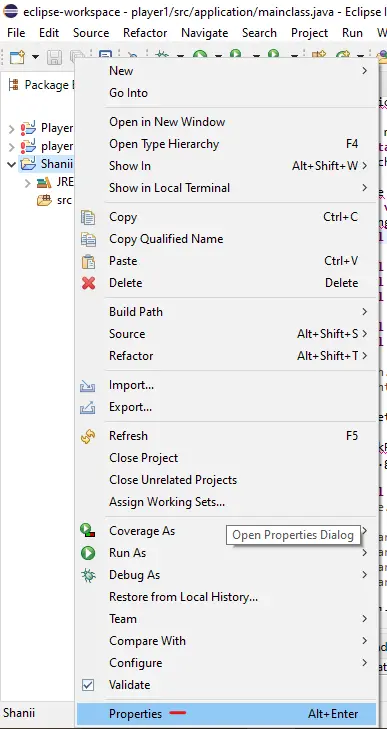
Task: Expand the Player project node
Action: [12, 128]
